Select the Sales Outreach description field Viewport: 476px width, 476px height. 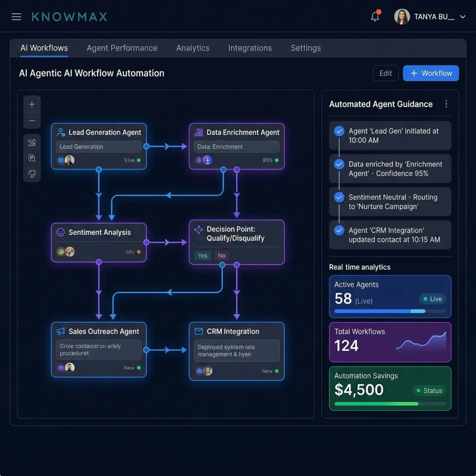[99, 350]
